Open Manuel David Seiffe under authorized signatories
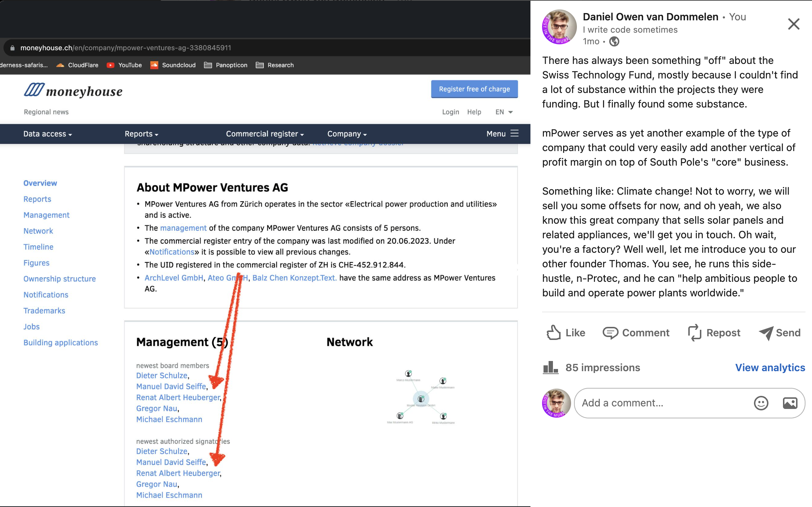812x507 pixels. click(171, 462)
